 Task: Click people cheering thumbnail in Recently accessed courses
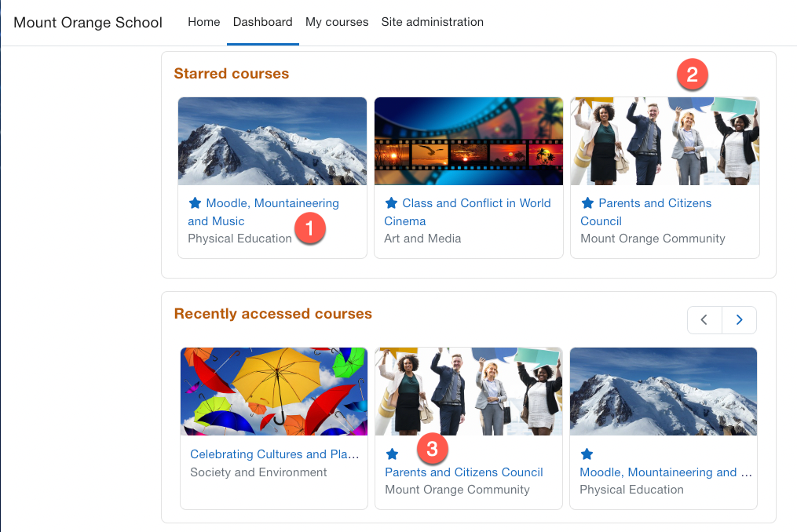click(469, 392)
